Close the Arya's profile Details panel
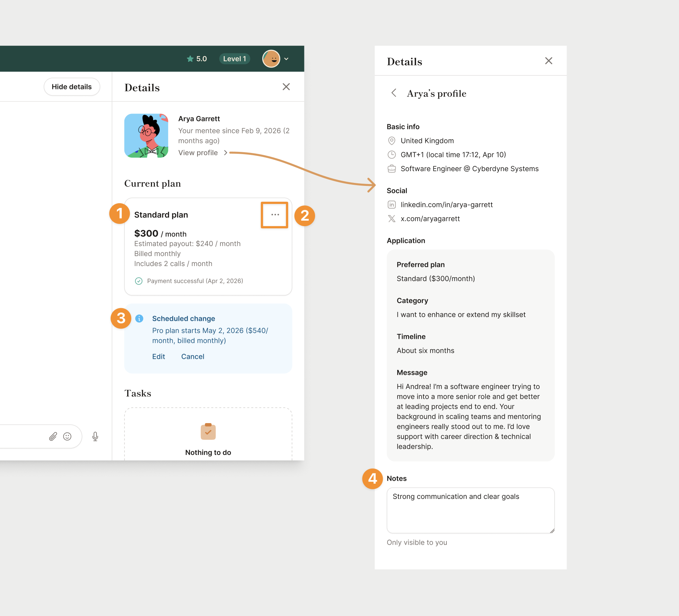Viewport: 679px width, 616px height. [x=548, y=61]
